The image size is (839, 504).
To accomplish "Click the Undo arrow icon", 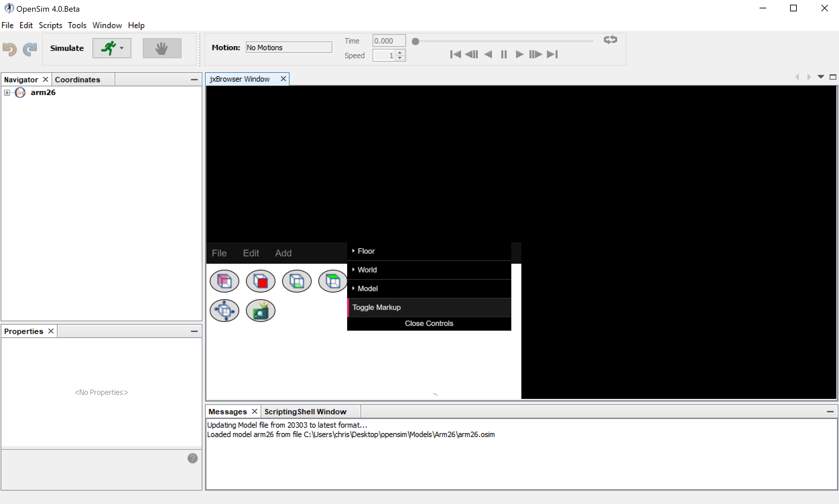I will pyautogui.click(x=9, y=49).
